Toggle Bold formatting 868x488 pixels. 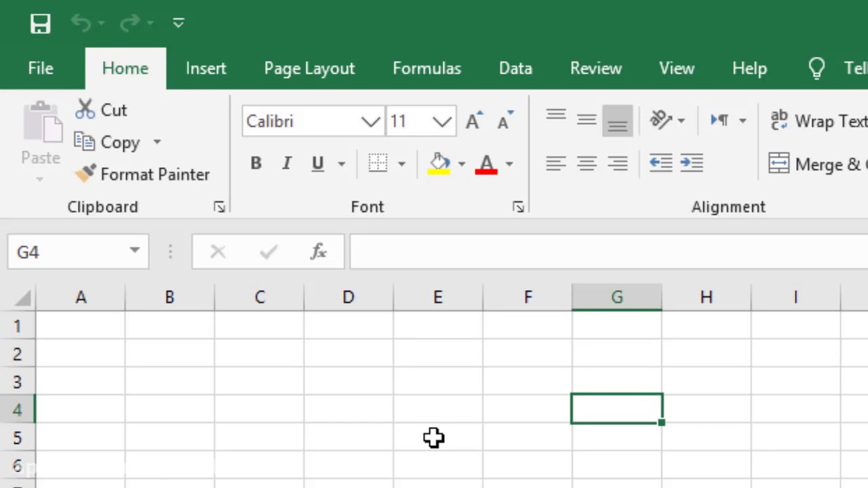256,163
